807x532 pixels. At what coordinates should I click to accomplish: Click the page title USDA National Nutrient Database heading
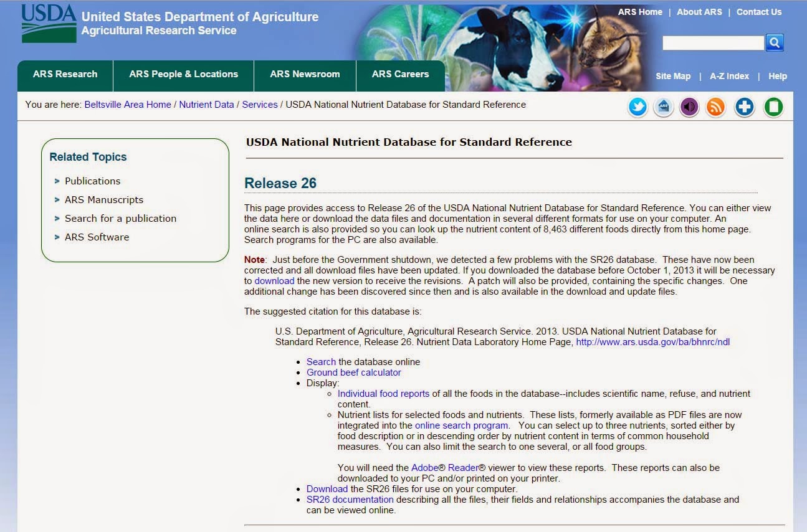tap(409, 142)
